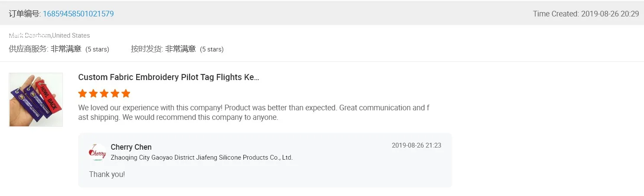Click the Cherry logo avatar
The width and height of the screenshot is (644, 196).
click(97, 152)
